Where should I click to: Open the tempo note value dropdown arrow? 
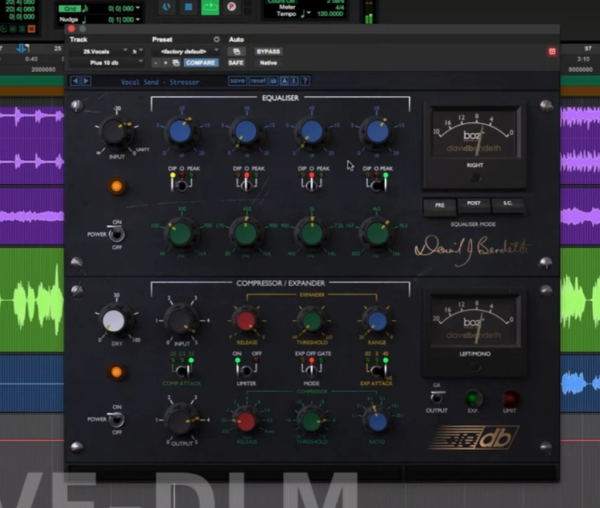(x=309, y=13)
